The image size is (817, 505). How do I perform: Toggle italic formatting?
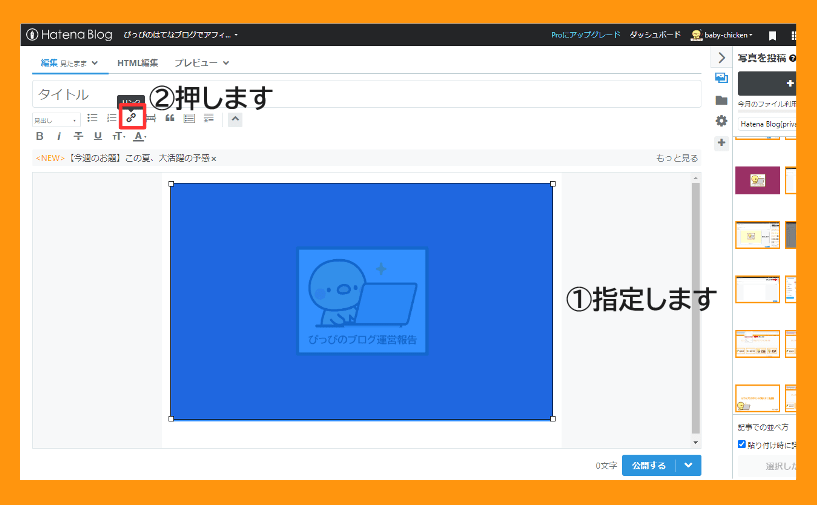[x=59, y=137]
